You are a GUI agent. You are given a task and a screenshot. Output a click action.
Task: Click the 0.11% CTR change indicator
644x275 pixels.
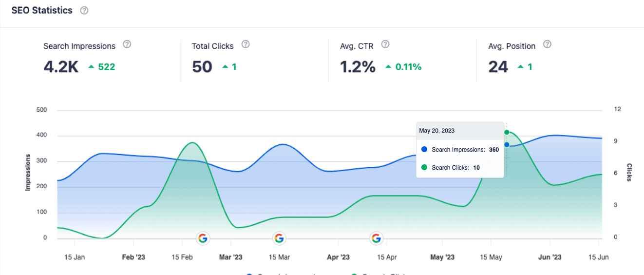[x=403, y=67]
